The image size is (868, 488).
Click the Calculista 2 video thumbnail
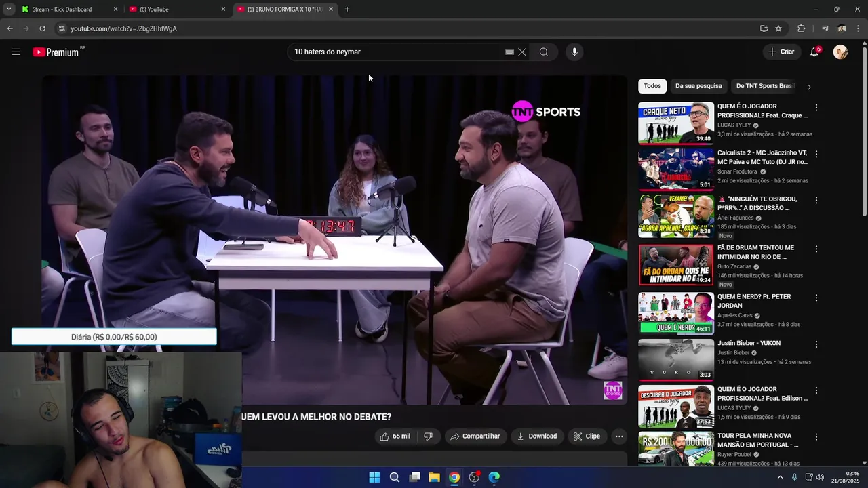(676, 169)
